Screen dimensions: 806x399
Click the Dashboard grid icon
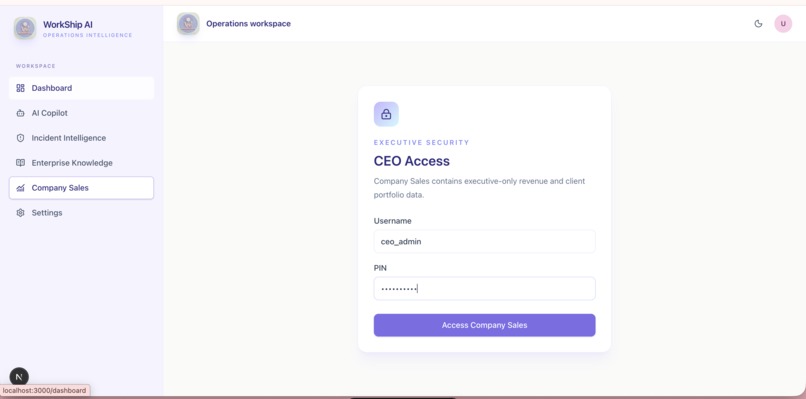point(21,88)
